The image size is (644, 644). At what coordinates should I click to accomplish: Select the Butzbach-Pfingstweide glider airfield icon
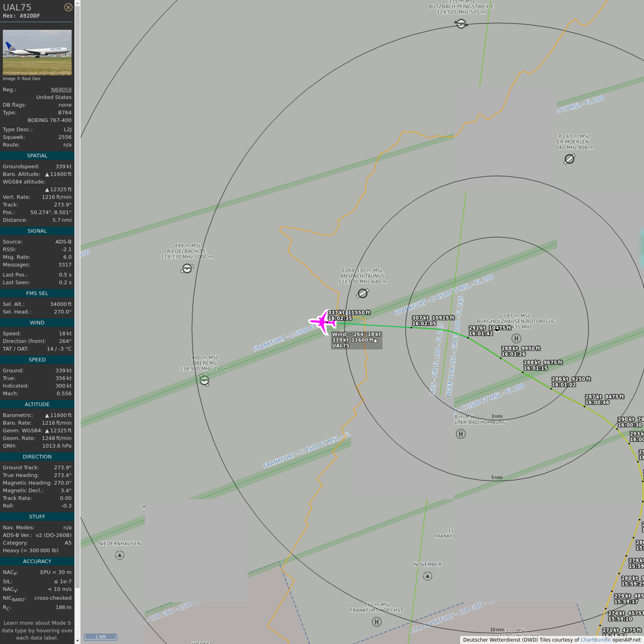[461, 24]
